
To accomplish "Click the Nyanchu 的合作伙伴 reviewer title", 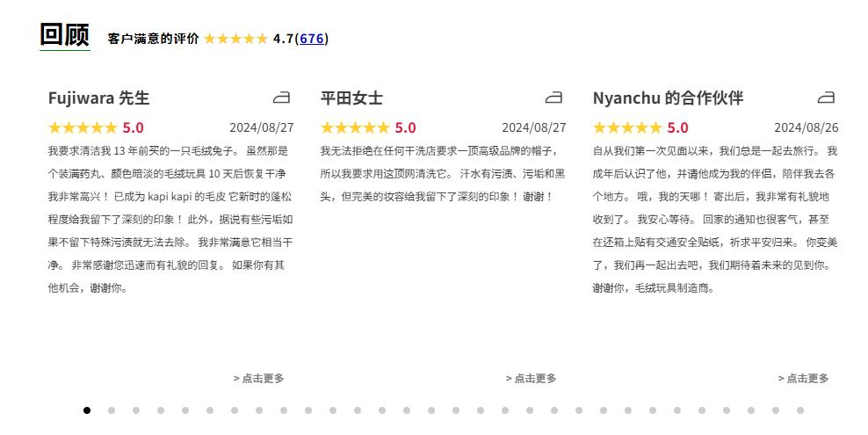I will tap(668, 98).
